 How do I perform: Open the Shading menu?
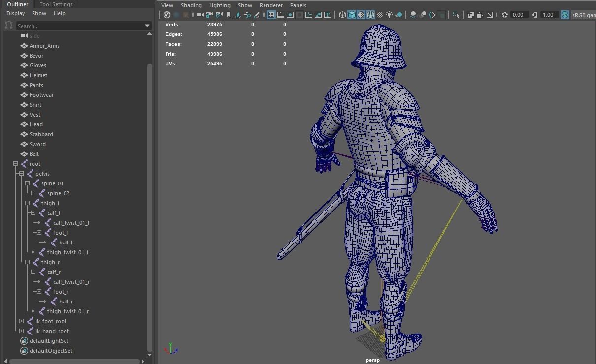coord(191,5)
